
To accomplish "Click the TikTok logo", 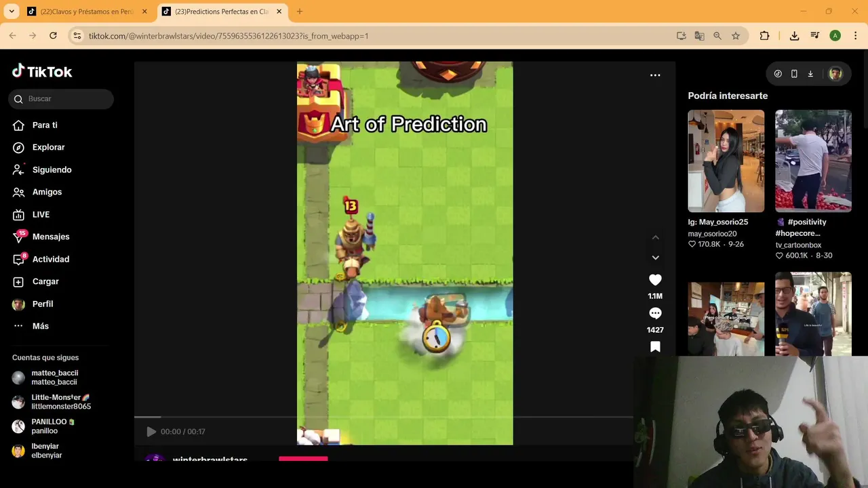I will tap(42, 71).
